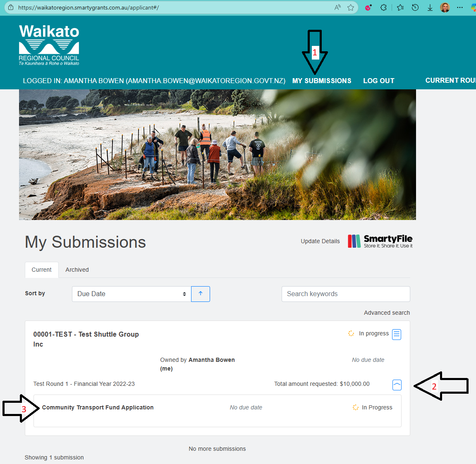
Task: Click the Search keywords input field
Action: pos(346,294)
